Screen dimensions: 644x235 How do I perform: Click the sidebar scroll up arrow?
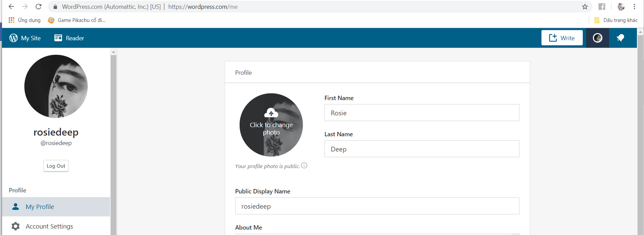[x=114, y=52]
